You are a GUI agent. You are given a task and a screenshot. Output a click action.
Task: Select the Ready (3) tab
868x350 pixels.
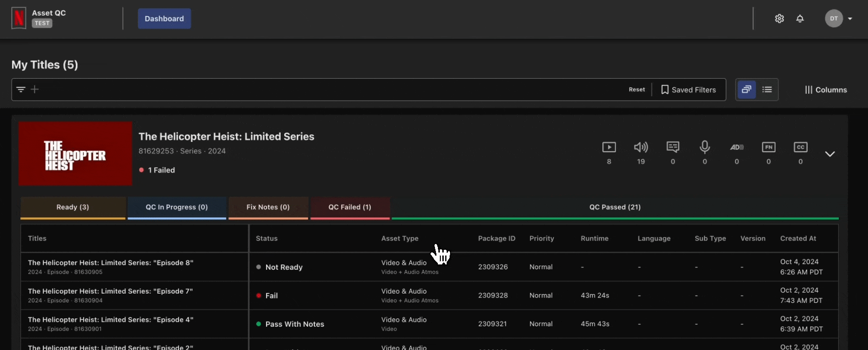tap(73, 208)
